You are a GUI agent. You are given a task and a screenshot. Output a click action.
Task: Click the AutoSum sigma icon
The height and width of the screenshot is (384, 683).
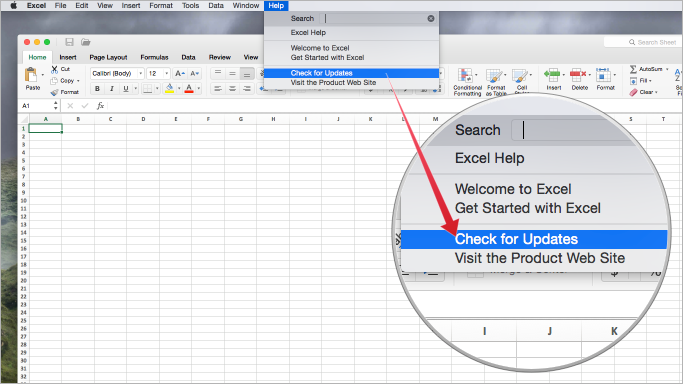[x=633, y=69]
